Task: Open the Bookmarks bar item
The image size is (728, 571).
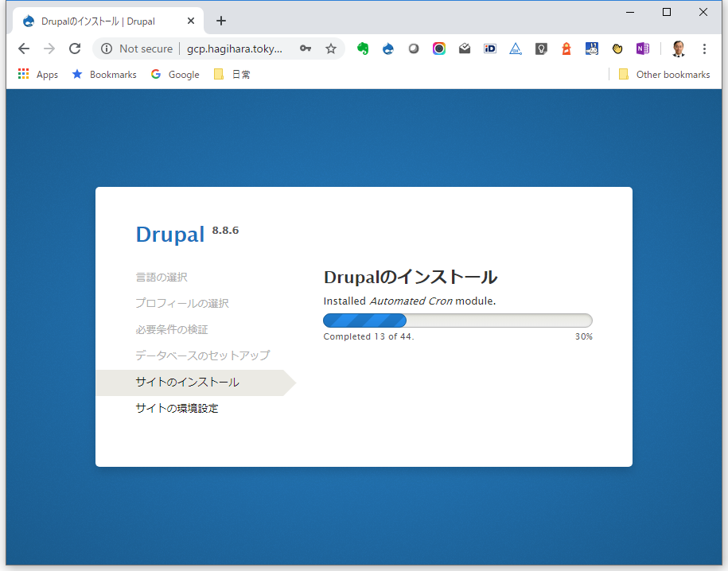Action: coord(104,74)
